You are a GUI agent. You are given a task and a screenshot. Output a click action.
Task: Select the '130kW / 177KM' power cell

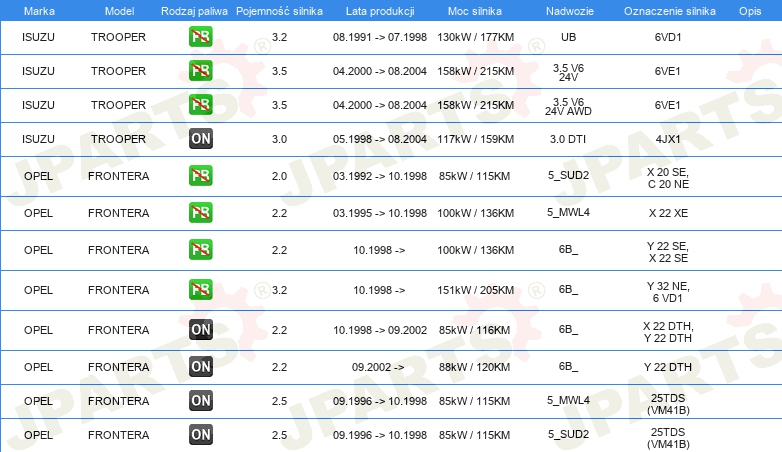point(475,37)
